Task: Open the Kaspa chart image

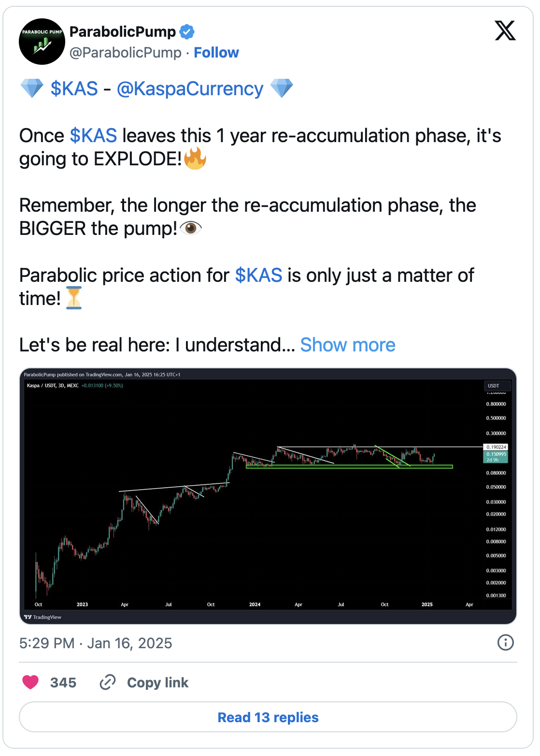Action: [x=268, y=496]
